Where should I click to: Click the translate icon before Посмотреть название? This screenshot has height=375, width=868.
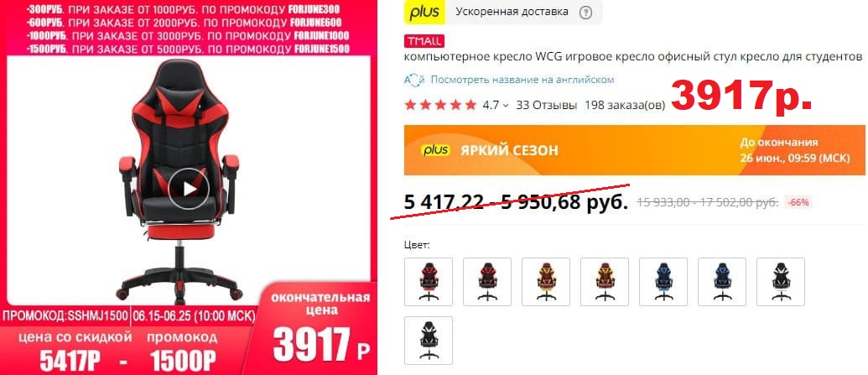[414, 80]
